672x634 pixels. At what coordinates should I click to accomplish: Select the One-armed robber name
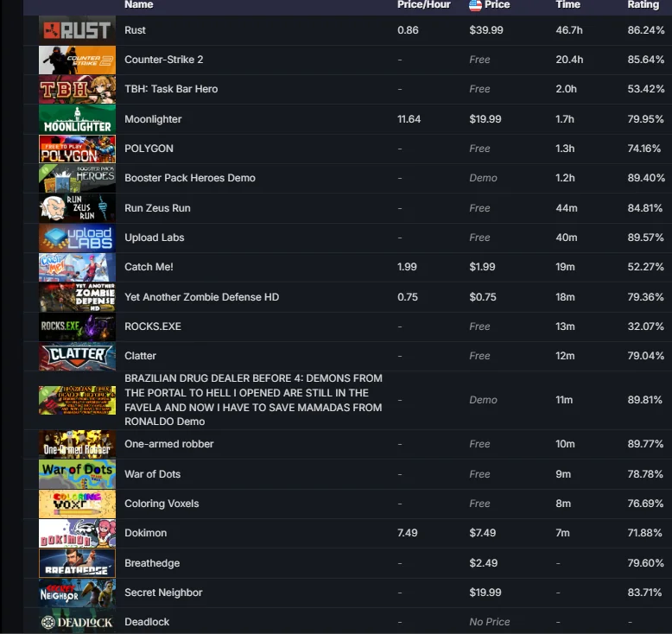(168, 444)
